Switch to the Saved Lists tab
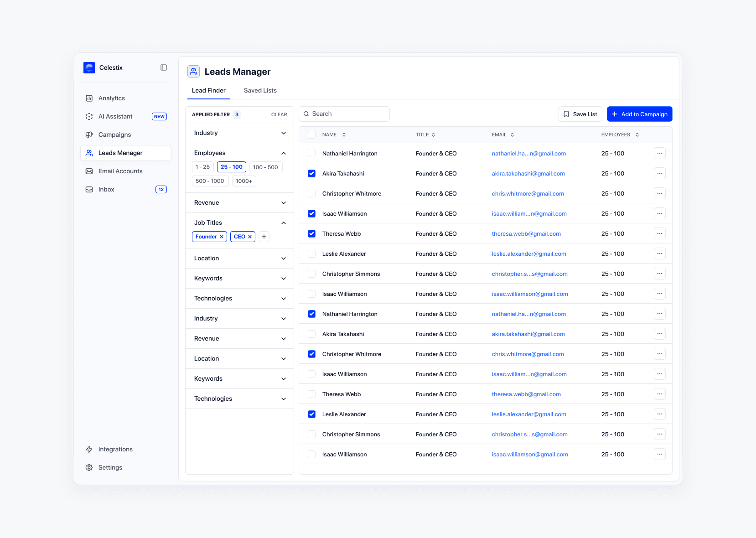 click(260, 90)
